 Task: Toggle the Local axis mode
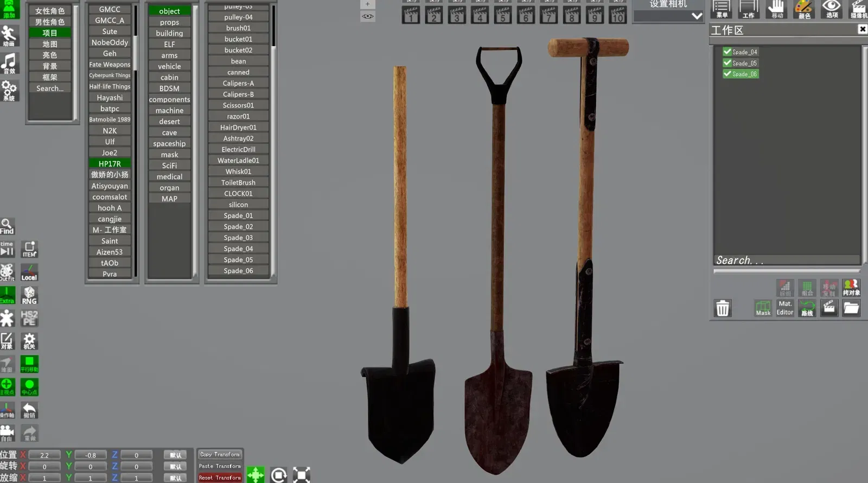29,272
